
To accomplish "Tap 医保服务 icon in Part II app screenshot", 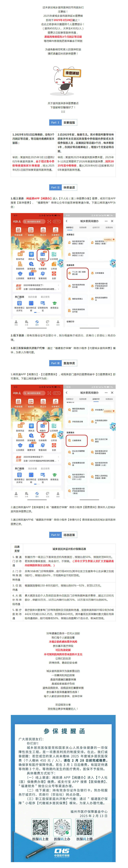I will (31, 266).
